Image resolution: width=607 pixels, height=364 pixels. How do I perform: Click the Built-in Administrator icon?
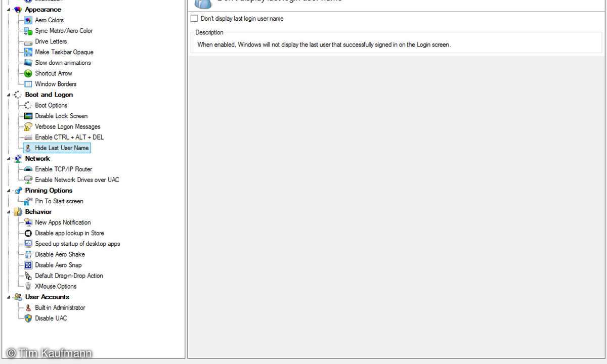point(28,307)
